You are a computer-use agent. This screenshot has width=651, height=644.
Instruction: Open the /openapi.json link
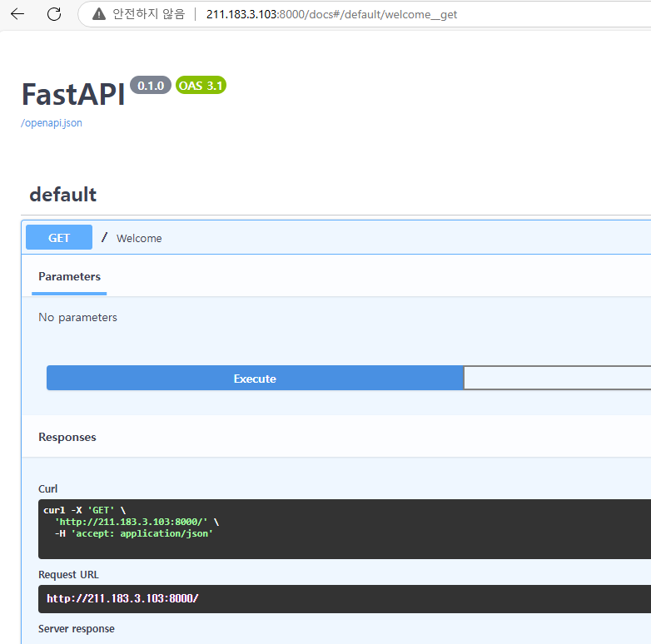point(52,123)
